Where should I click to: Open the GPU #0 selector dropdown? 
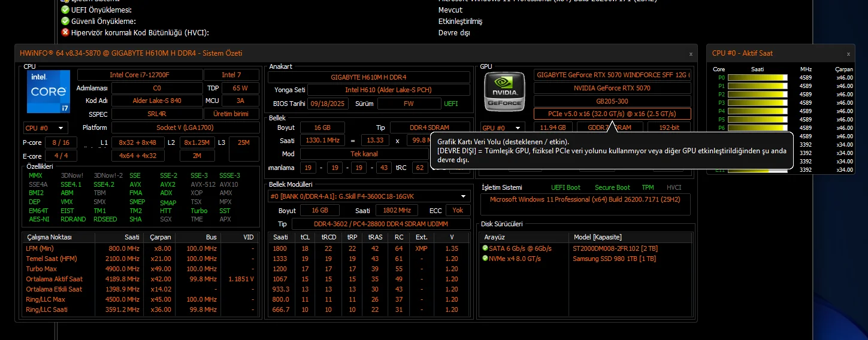pyautogui.click(x=503, y=127)
